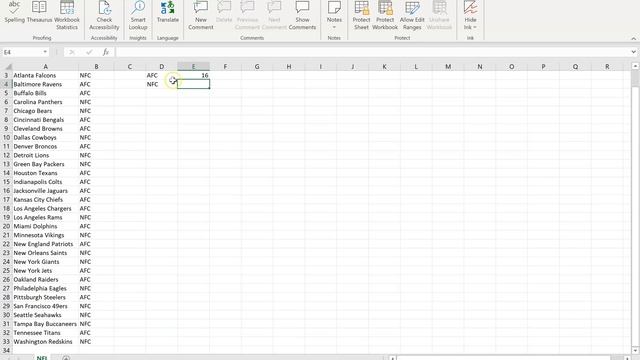This screenshot has height=360, width=640.
Task: Click the vertical scrollbar down arrow
Action: [x=635, y=350]
